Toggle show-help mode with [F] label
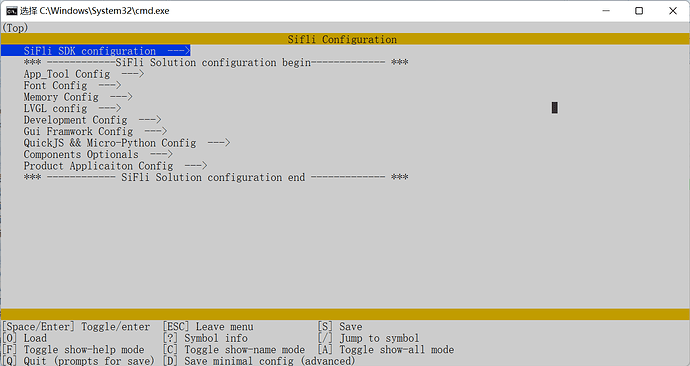This screenshot has height=366, width=690. point(73,349)
